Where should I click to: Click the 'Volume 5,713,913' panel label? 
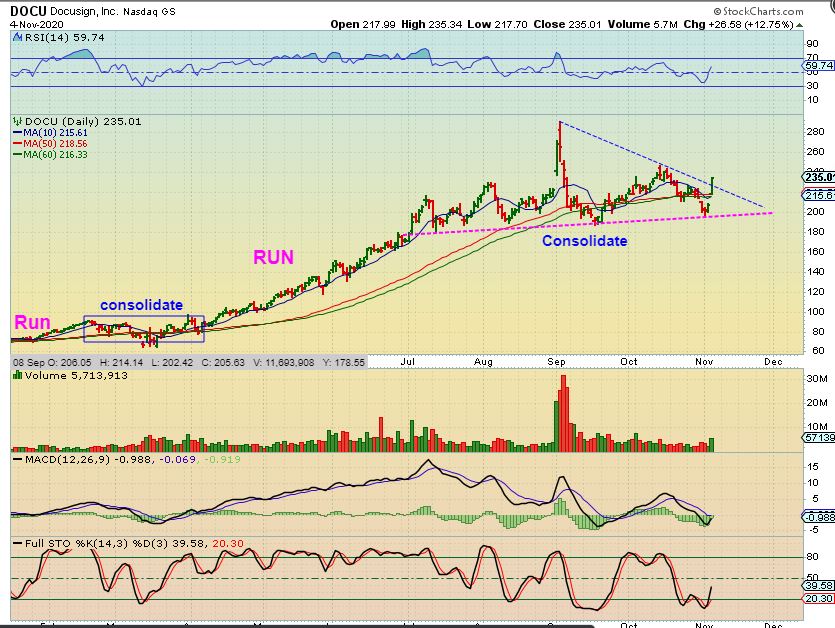tap(76, 376)
